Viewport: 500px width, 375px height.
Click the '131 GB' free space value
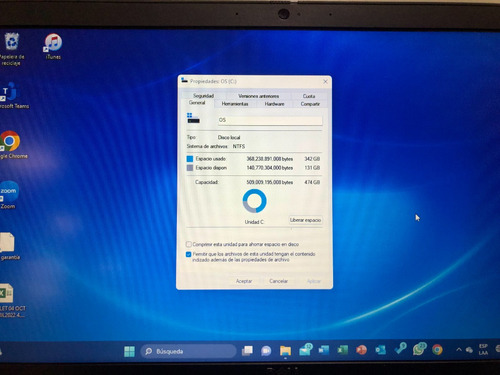click(312, 168)
